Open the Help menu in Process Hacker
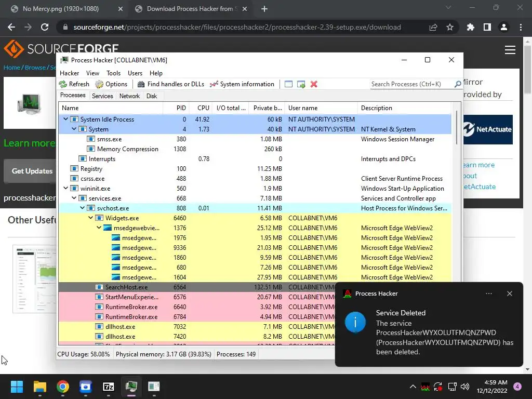The height and width of the screenshot is (399, 532). 156,73
